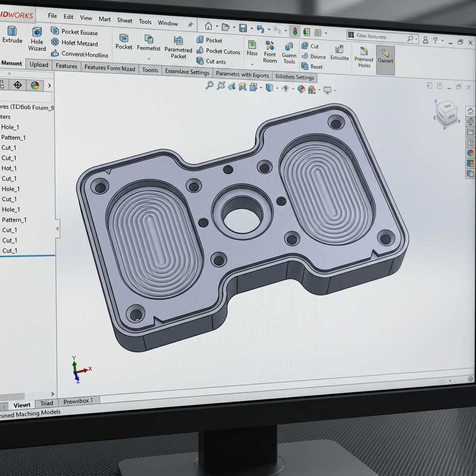Open the Open-file dropdown arrow
This screenshot has height=476, width=476.
click(234, 27)
